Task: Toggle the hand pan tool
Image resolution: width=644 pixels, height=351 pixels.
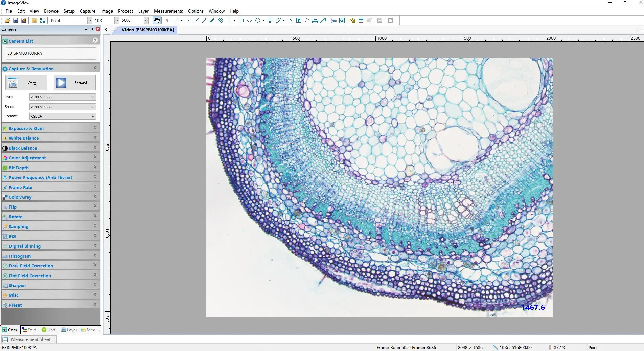Action: click(x=157, y=20)
